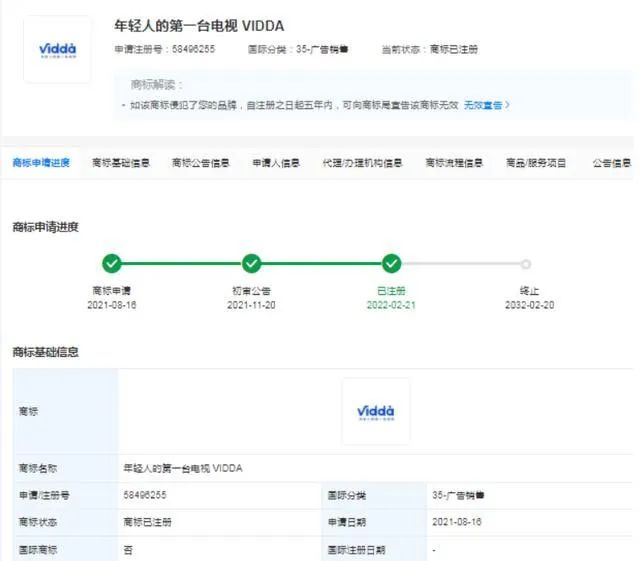Click header 国际分类 35-广告销售 text
Screen dimensions: 640x561
point(298,49)
